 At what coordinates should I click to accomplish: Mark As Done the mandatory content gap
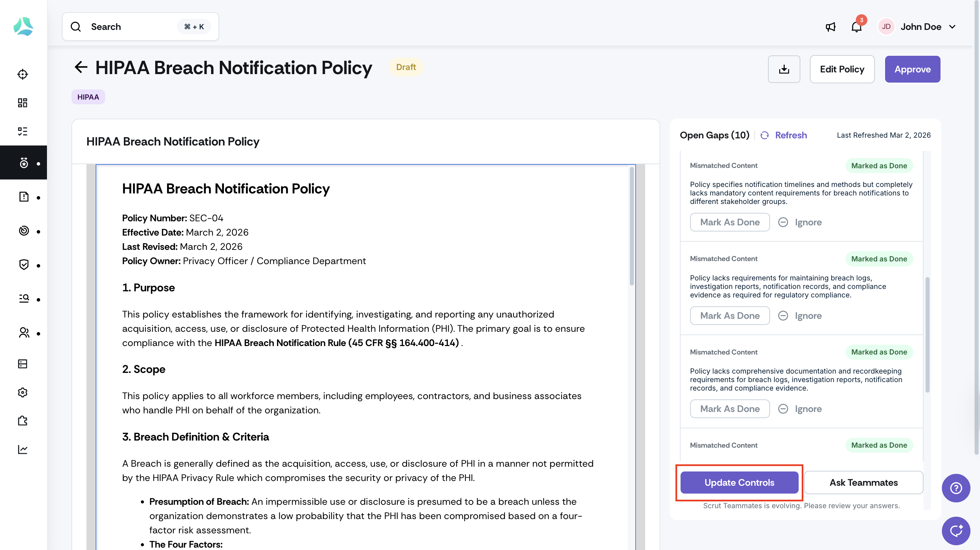coord(729,222)
